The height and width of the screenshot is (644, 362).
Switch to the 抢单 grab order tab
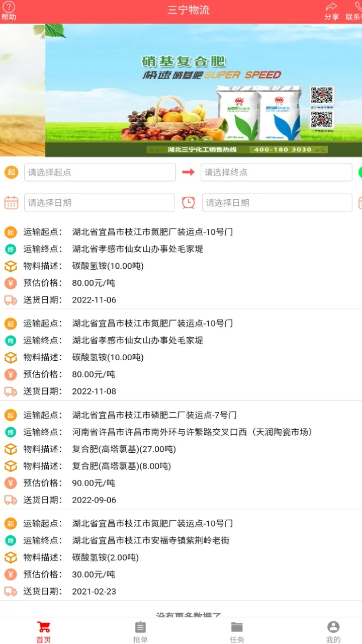[140, 632]
